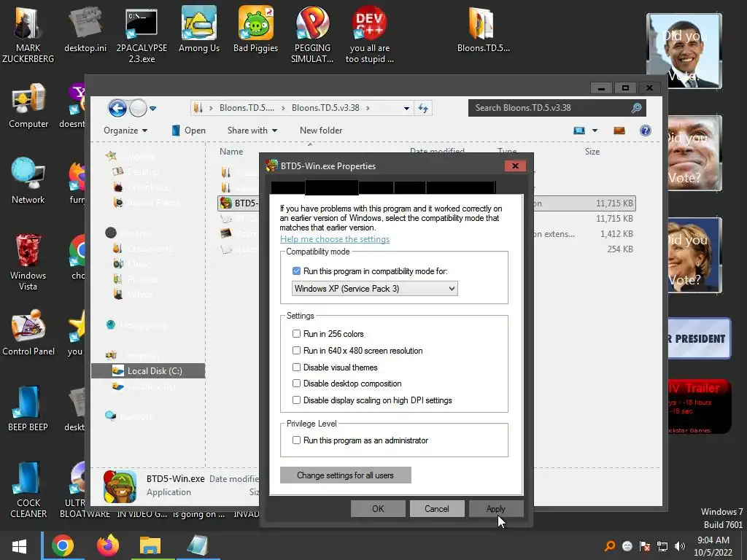This screenshot has width=747, height=560.
Task: Click the Explorer search magnifier icon
Action: pyautogui.click(x=636, y=108)
